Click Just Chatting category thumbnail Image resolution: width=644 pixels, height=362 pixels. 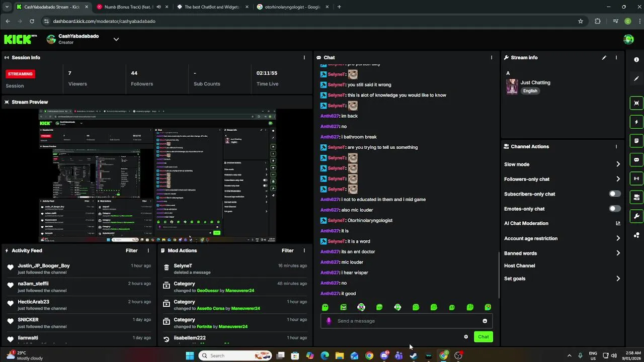pos(512,86)
